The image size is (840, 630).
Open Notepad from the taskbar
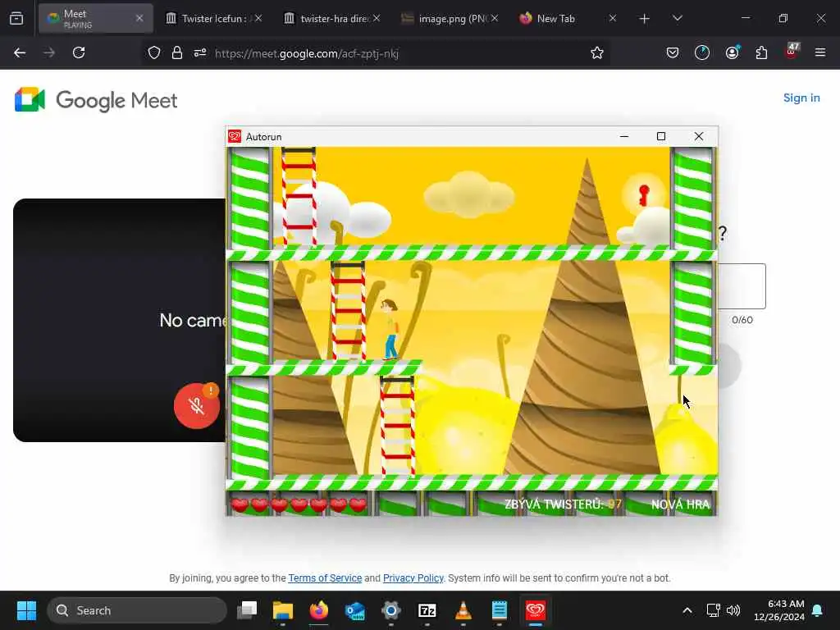pyautogui.click(x=500, y=610)
